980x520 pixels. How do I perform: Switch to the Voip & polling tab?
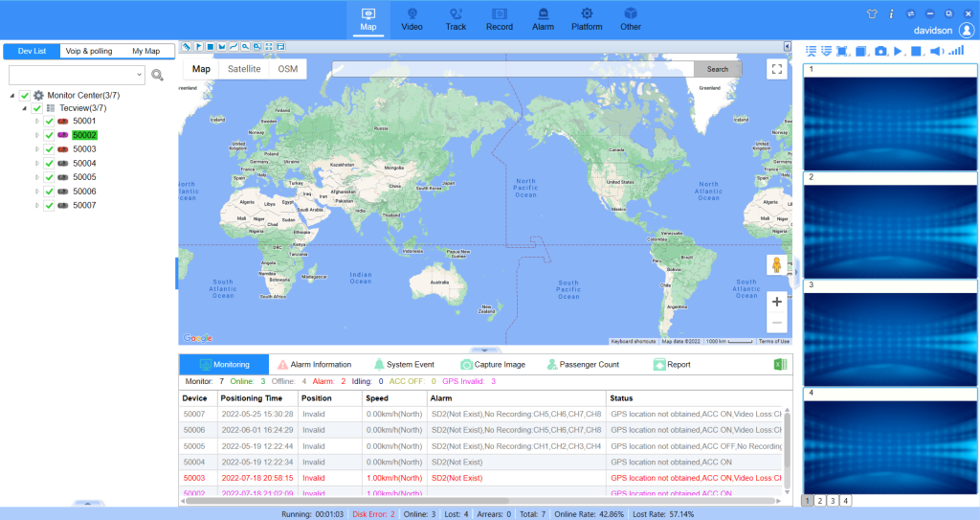pos(88,51)
